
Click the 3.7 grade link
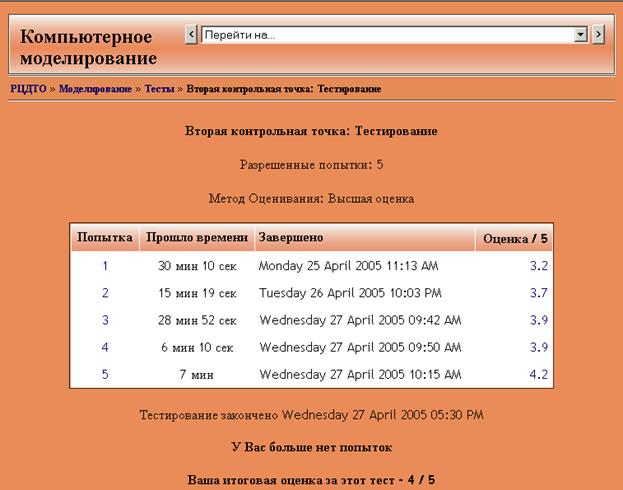[x=538, y=293]
